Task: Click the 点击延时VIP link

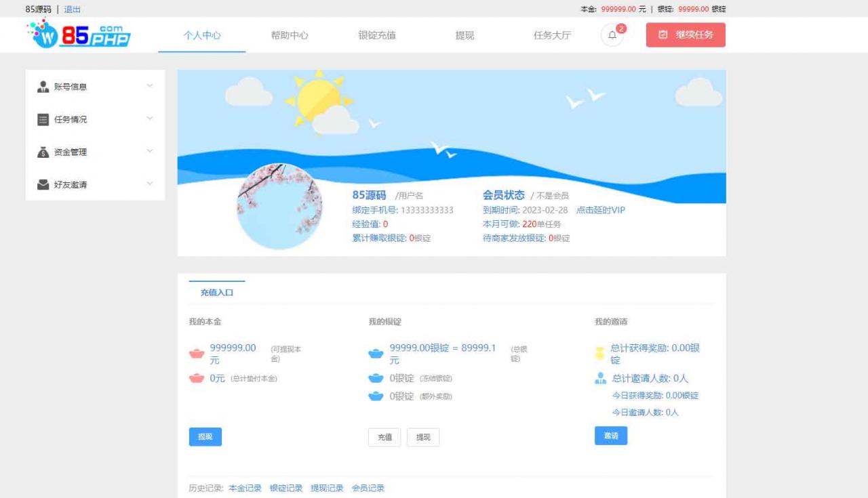Action: pos(601,210)
